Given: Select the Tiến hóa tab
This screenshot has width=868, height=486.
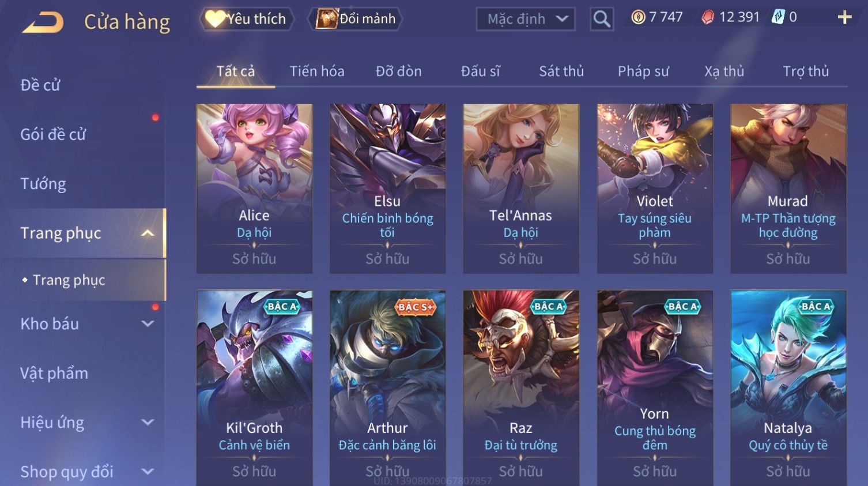Looking at the screenshot, I should coord(317,71).
